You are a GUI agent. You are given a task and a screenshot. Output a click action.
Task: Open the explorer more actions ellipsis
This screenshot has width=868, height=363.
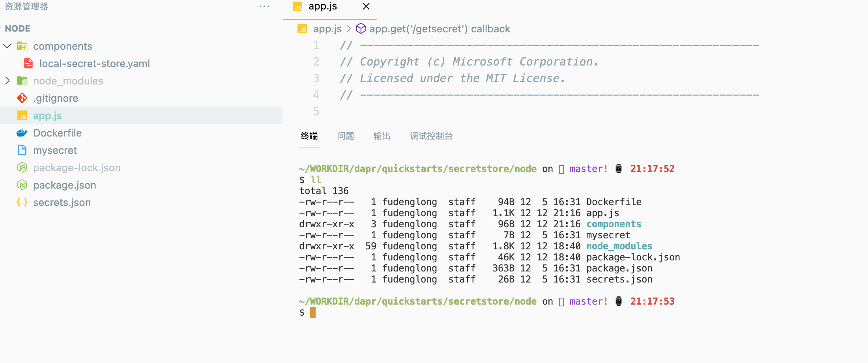click(264, 7)
